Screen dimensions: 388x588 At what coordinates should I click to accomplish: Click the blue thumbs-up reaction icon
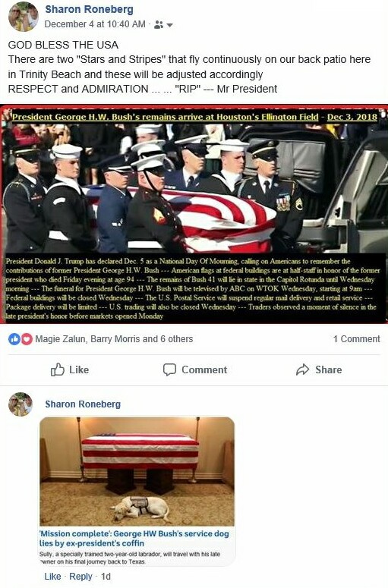tap(14, 339)
